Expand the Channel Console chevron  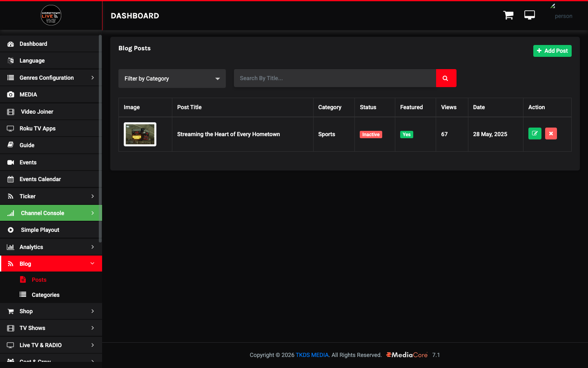click(93, 213)
